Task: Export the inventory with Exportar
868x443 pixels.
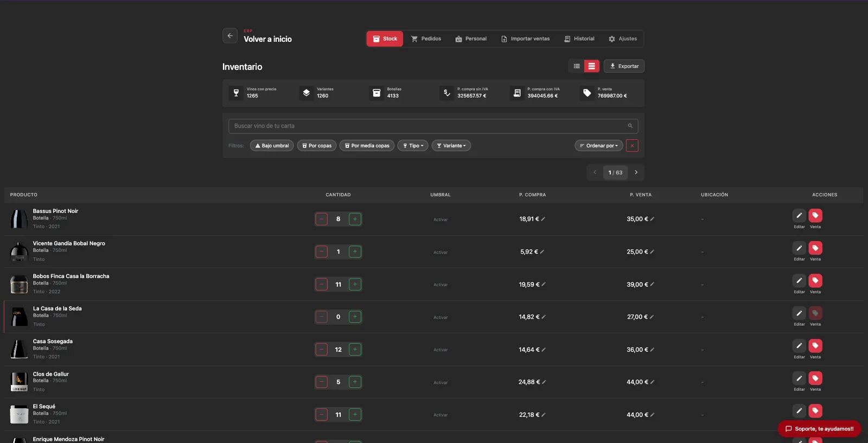Action: [x=624, y=66]
